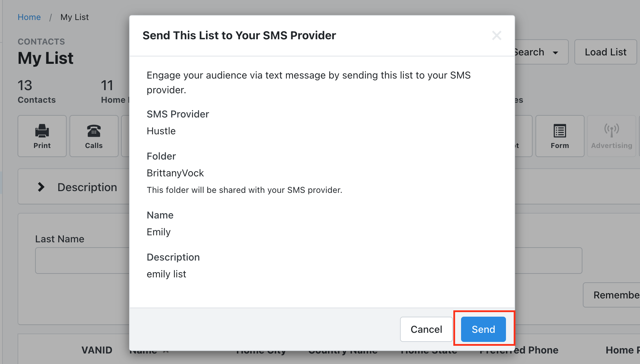The height and width of the screenshot is (364, 640).
Task: Close the dialog with the X icon
Action: coord(496,35)
